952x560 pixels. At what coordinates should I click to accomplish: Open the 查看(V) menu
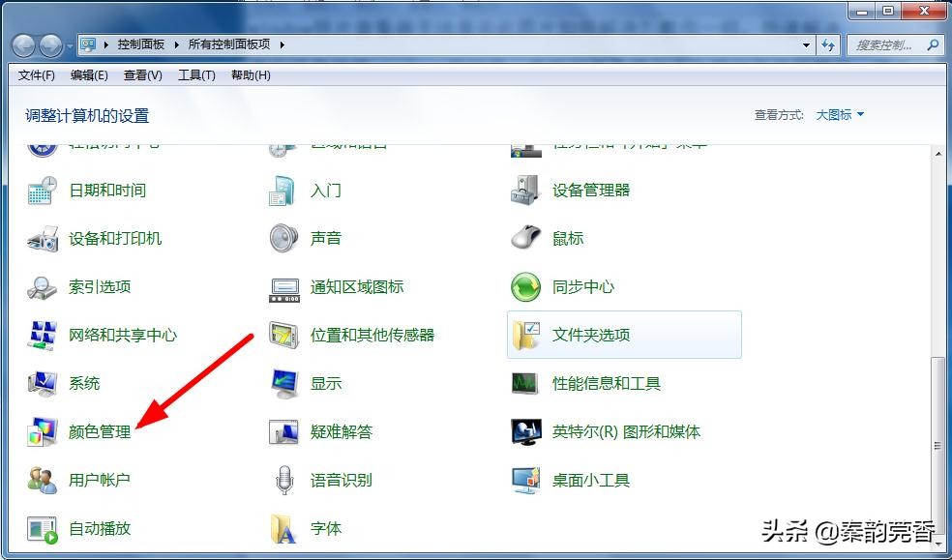(141, 74)
